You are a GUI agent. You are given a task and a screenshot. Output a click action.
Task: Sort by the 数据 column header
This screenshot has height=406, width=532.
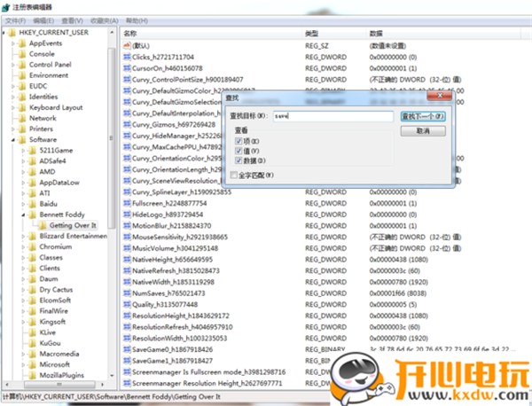(x=444, y=33)
